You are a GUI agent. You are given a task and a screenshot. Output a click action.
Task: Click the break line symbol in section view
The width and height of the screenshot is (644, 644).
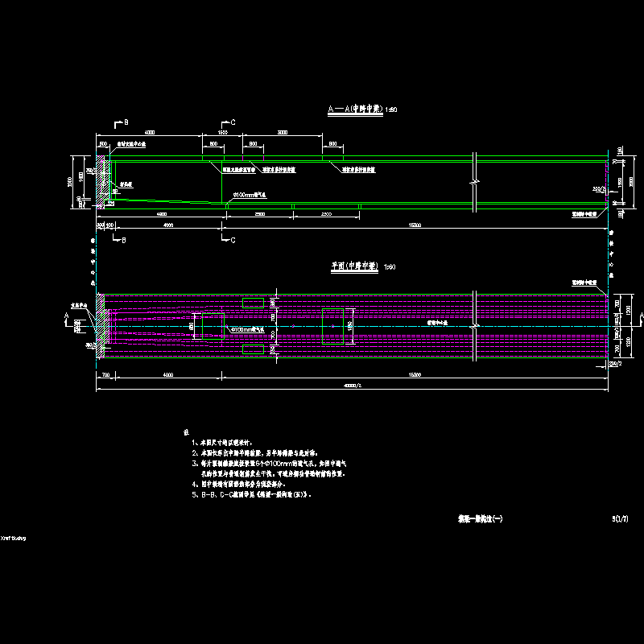pos(474,182)
